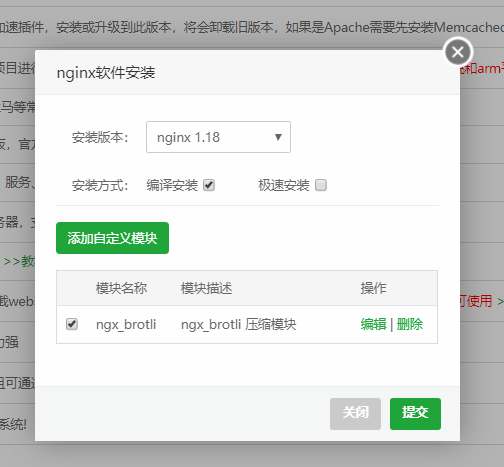Screen dimensions: 504x467
Task: Click the 极速安装 option label
Action: [x=284, y=185]
